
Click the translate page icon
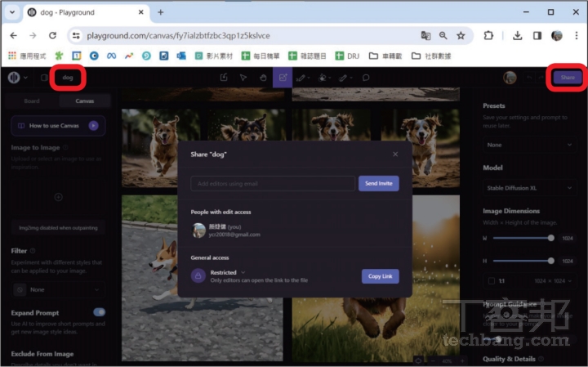425,36
